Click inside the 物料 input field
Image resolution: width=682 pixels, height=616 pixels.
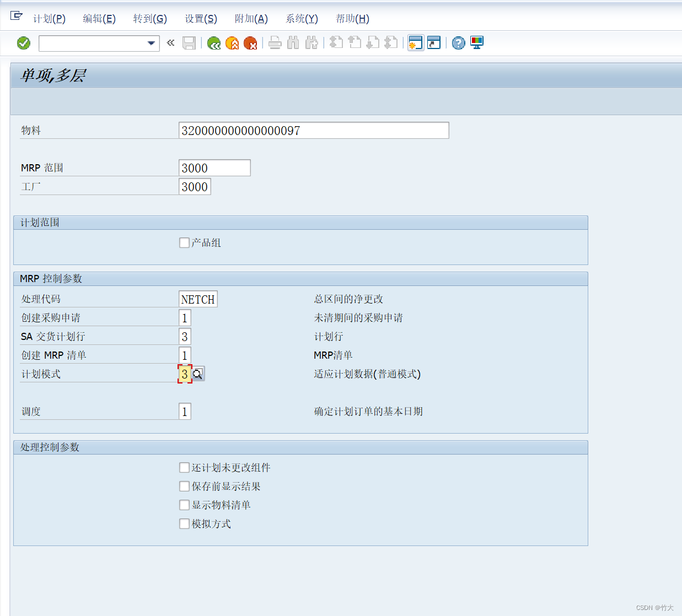click(x=313, y=131)
